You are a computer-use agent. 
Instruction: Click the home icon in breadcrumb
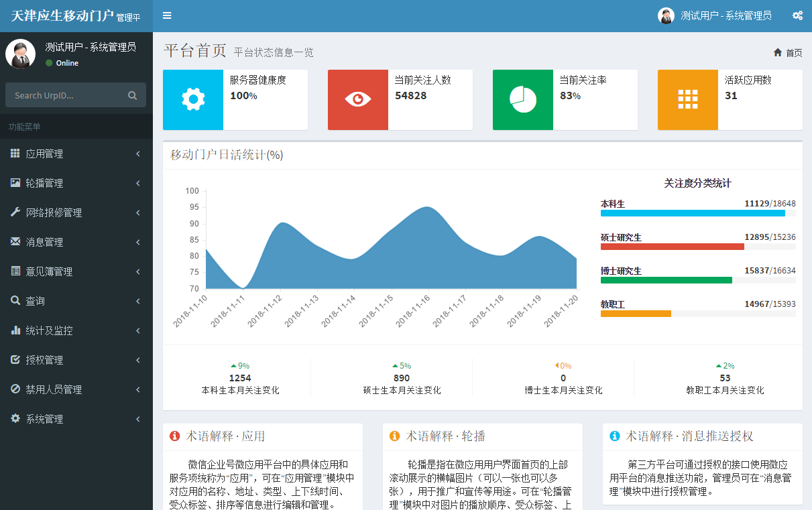(778, 52)
